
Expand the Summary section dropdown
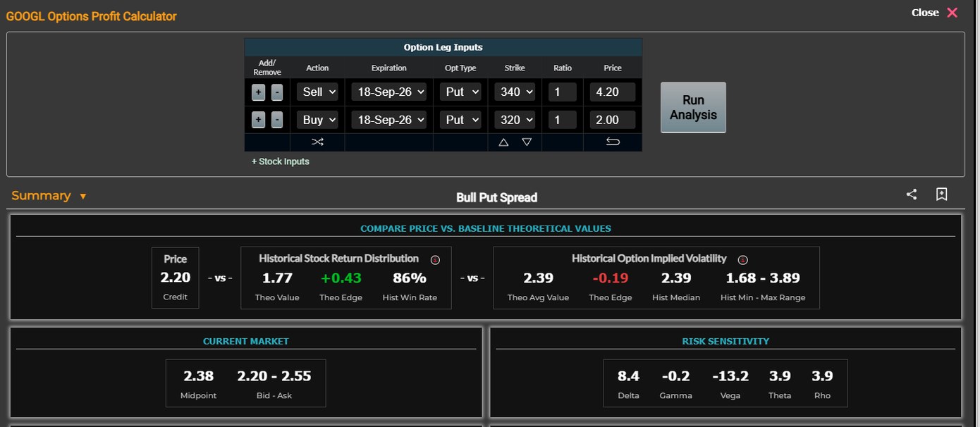click(49, 196)
